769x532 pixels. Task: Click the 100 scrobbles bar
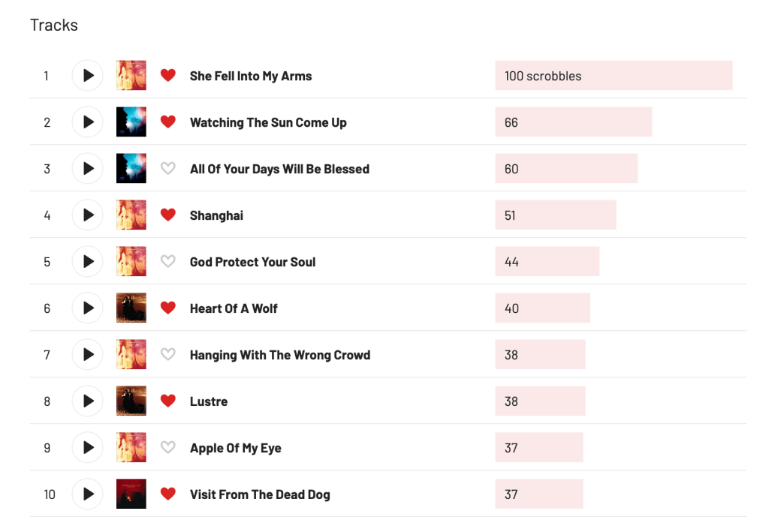[x=613, y=76]
